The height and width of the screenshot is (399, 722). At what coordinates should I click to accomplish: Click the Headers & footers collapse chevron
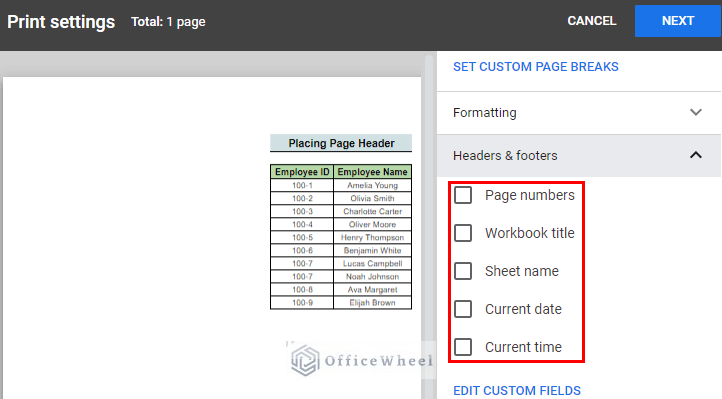(x=696, y=155)
